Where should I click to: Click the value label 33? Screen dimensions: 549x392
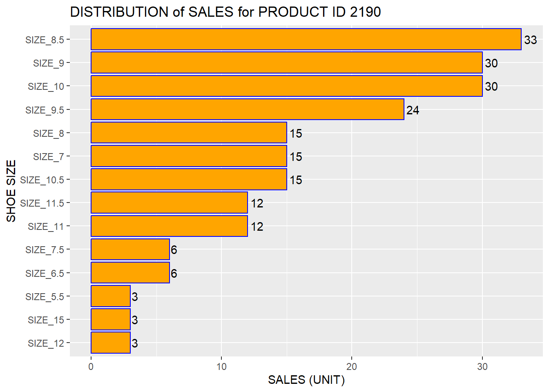(530, 40)
